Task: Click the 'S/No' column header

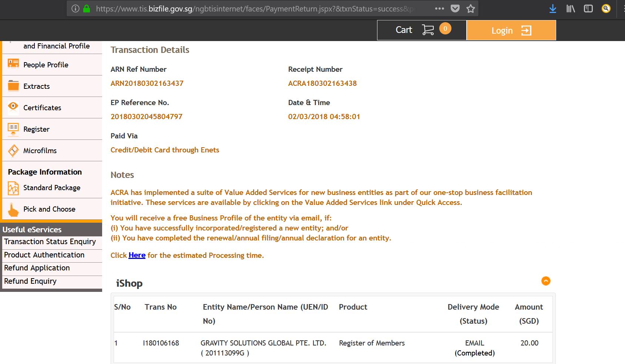Action: point(122,307)
